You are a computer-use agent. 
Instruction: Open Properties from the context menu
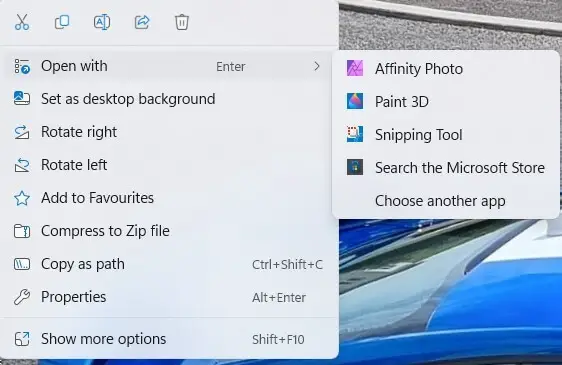167,297
